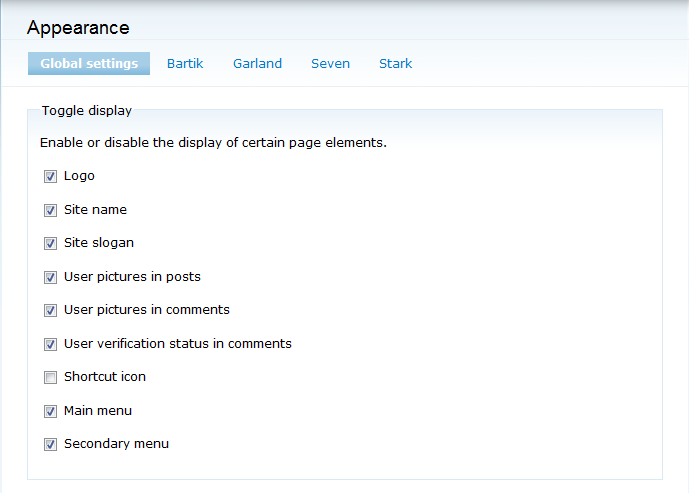Click the Appearance page heading
689x493 pixels.
pos(78,28)
